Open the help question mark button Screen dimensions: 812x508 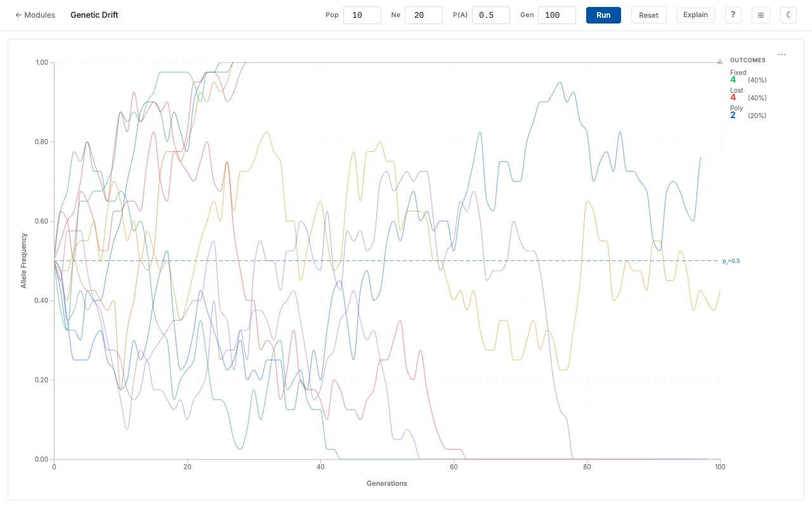coord(733,15)
